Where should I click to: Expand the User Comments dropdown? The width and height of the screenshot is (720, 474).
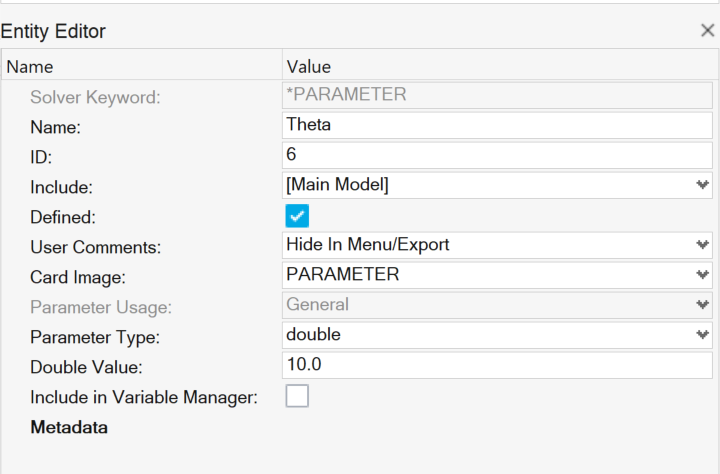point(703,245)
